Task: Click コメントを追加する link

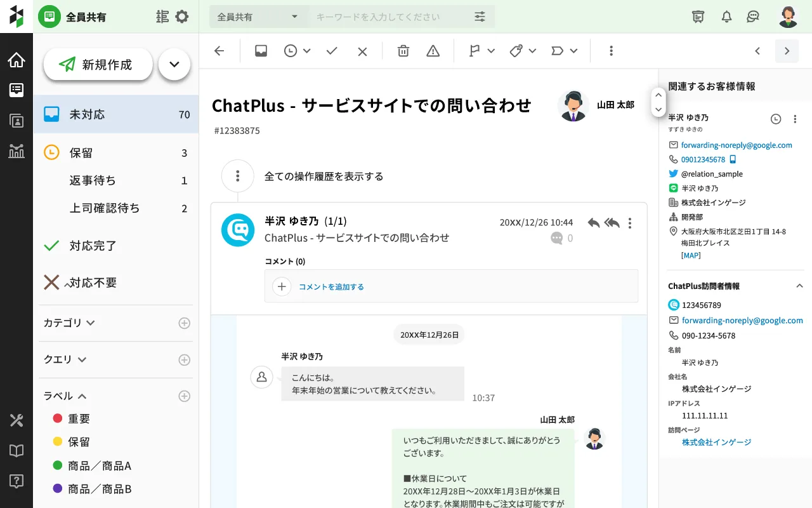Action: point(331,287)
